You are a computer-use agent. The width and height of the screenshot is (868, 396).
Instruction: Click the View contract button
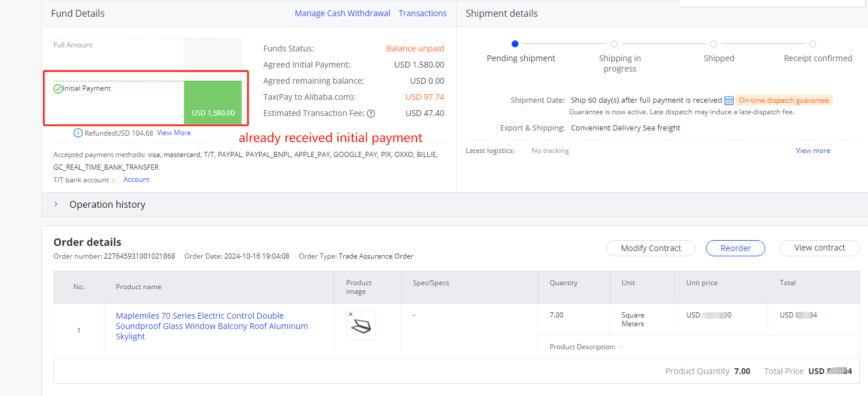[x=819, y=248]
